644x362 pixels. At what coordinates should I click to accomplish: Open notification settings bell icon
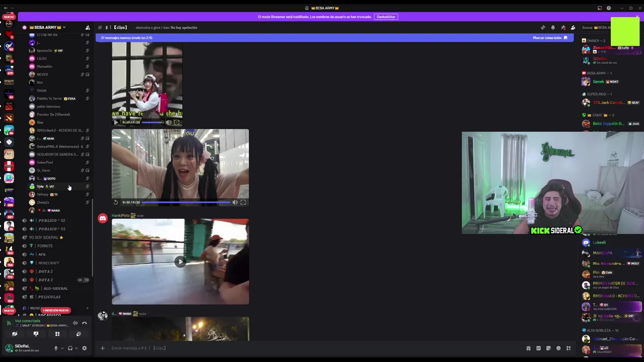click(x=553, y=28)
